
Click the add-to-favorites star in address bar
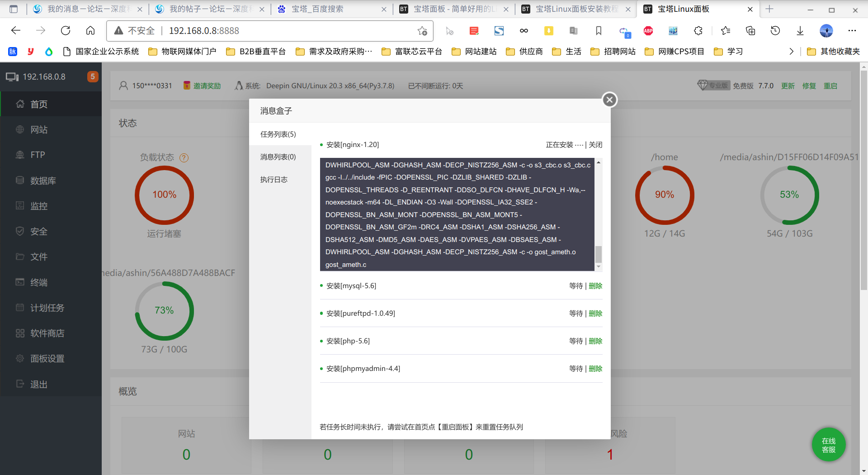click(x=422, y=31)
